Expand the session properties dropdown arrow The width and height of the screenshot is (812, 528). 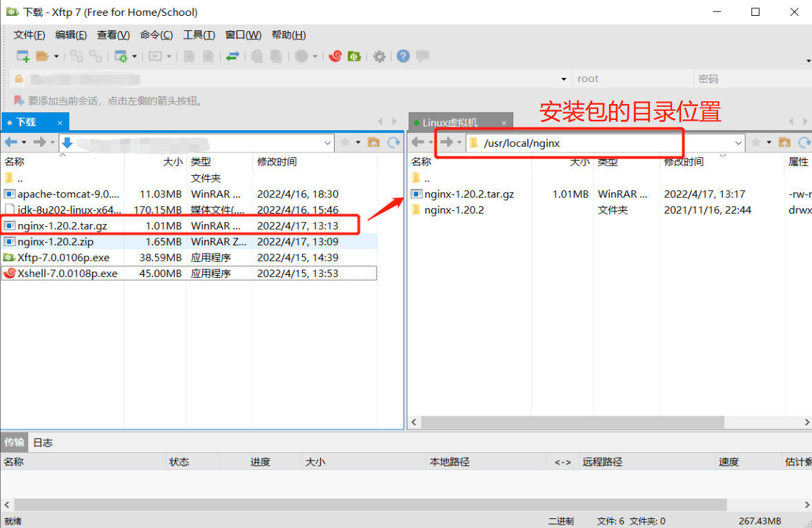(x=134, y=57)
